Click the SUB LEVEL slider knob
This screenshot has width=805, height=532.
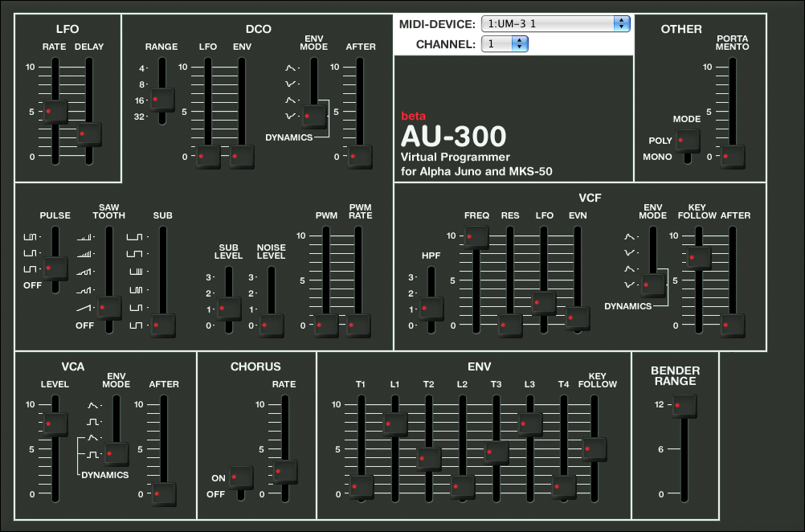(x=228, y=309)
